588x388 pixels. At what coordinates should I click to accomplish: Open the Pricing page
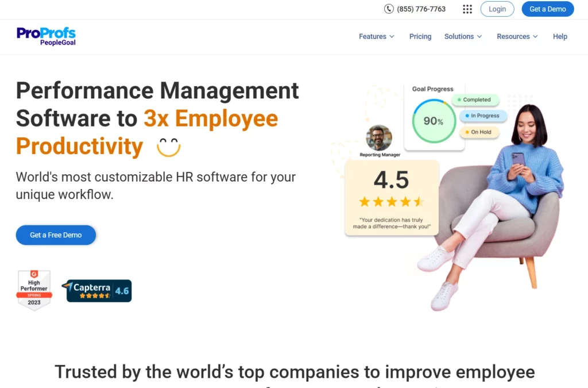point(420,36)
